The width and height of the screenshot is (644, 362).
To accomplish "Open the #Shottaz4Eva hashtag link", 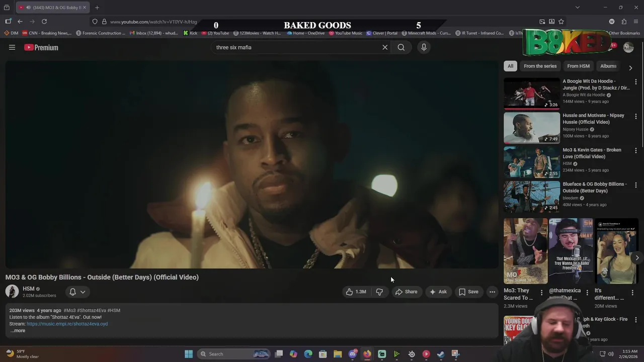I will [91, 310].
